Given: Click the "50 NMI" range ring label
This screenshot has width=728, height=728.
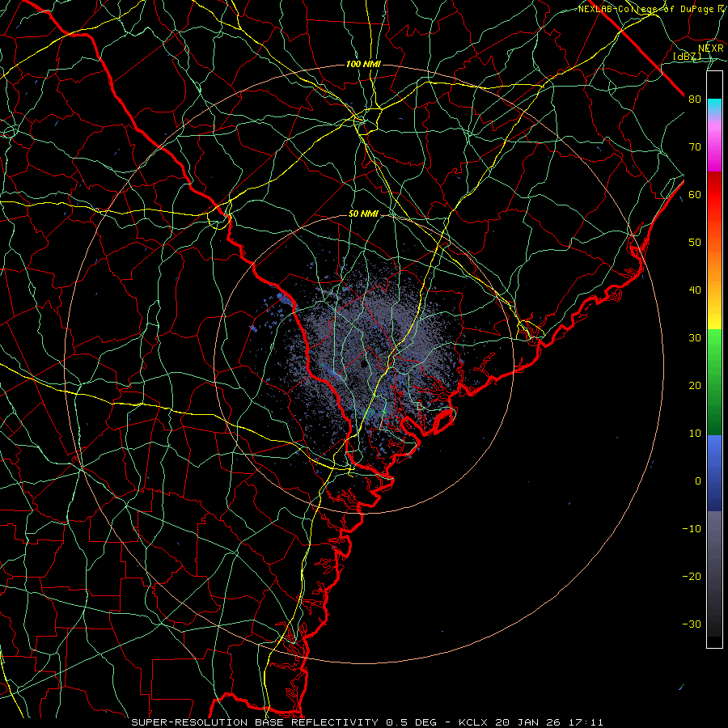Looking at the screenshot, I should 363,214.
